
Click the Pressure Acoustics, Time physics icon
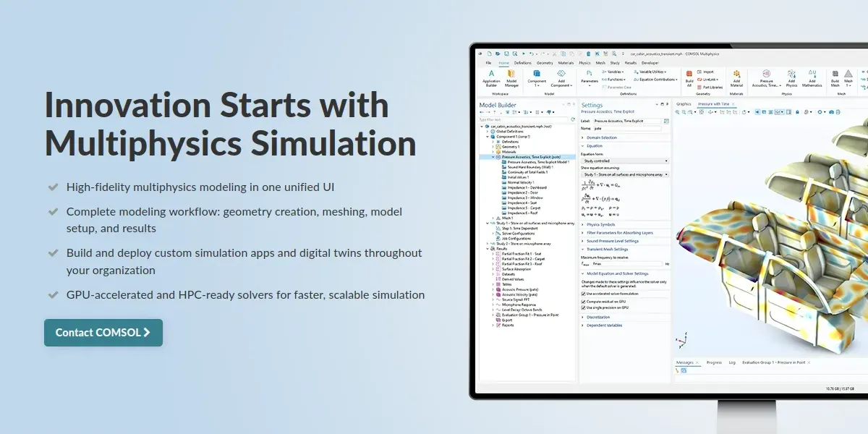pyautogui.click(x=767, y=78)
